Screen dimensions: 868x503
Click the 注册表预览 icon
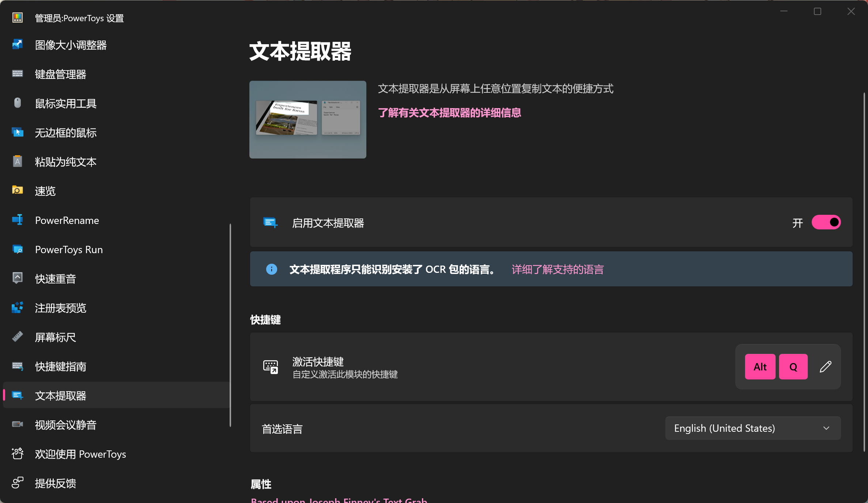point(18,308)
